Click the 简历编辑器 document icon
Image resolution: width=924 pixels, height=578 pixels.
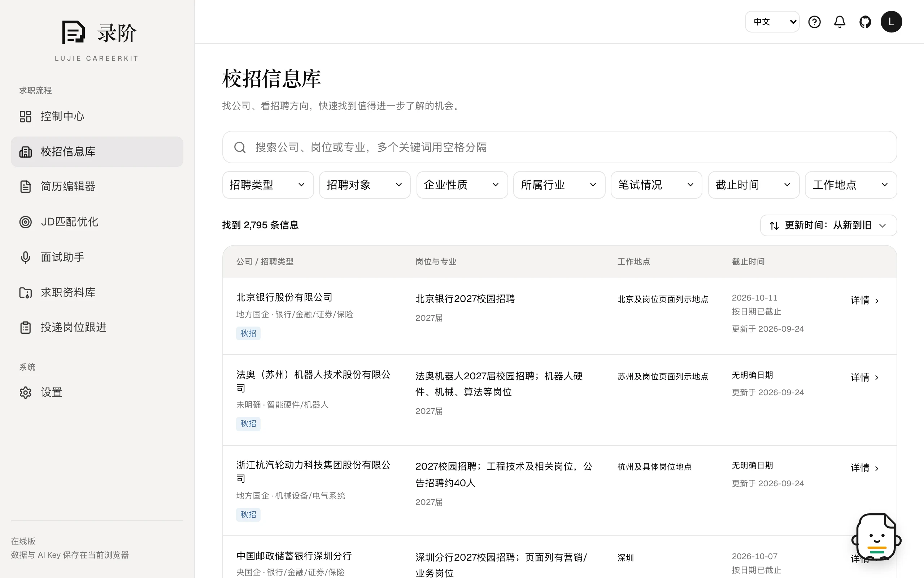26,186
